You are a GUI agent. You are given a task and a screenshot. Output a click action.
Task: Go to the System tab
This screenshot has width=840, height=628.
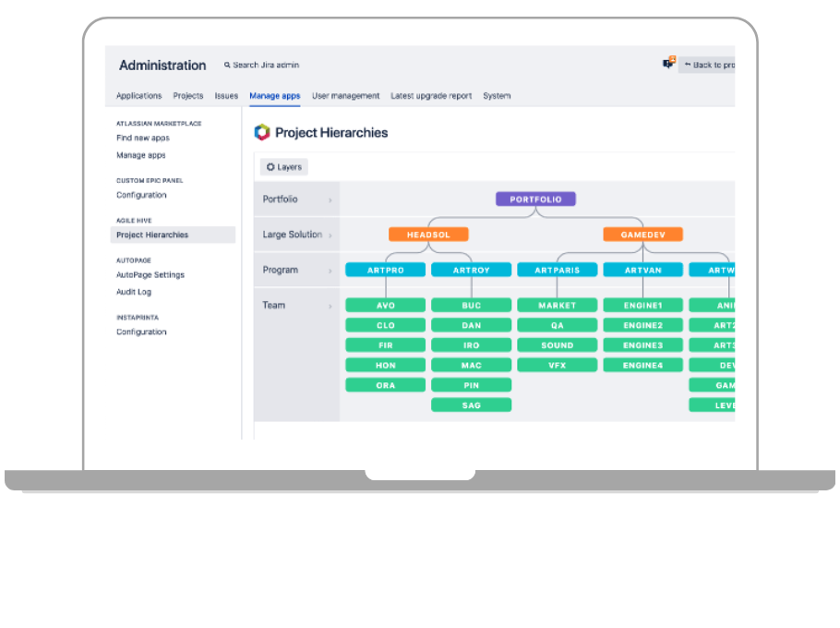coord(497,96)
